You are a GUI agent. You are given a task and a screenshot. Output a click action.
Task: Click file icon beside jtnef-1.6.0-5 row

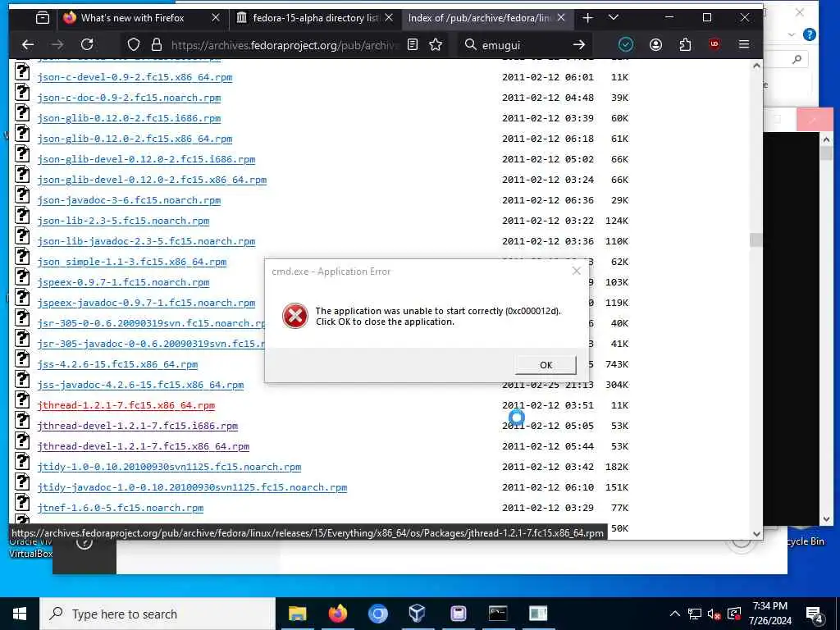22,502
